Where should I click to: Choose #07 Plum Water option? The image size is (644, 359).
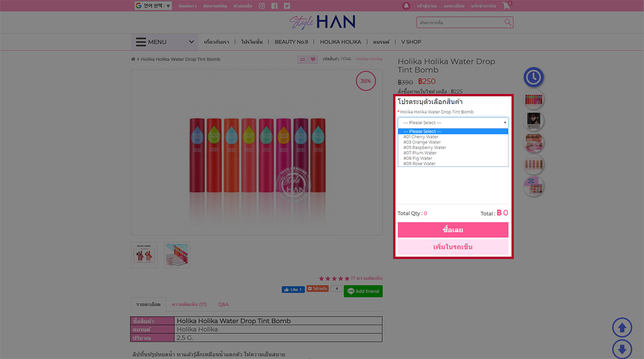tap(453, 153)
